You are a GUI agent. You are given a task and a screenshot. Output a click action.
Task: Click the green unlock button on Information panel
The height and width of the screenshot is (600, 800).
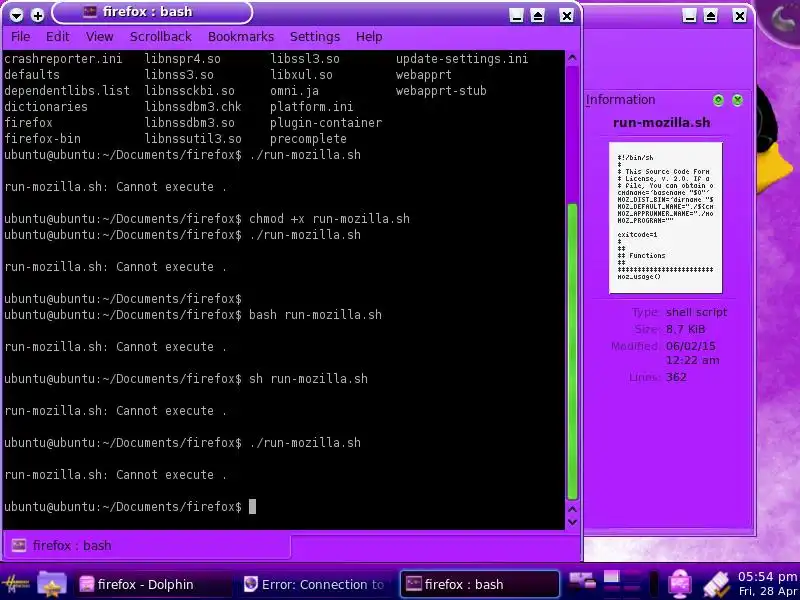tap(718, 100)
